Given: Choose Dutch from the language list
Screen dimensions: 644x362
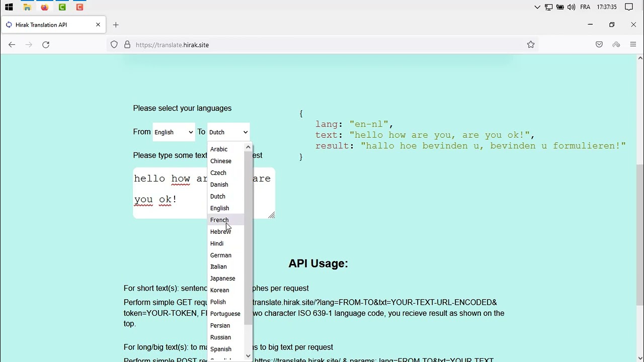Looking at the screenshot, I should pos(226,197).
